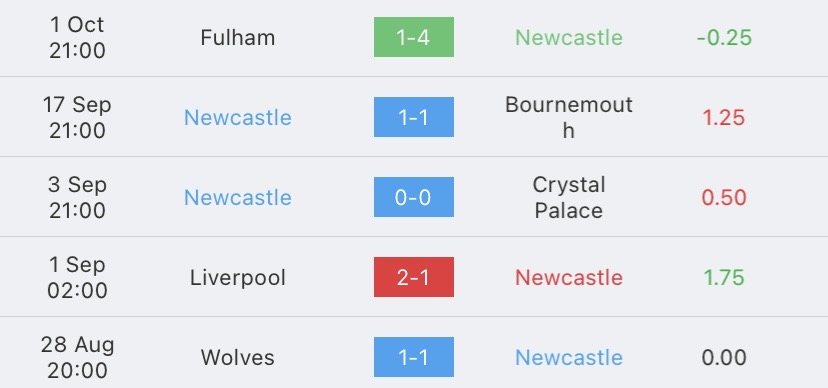The height and width of the screenshot is (388, 828).
Task: Click the green 1.75 handicap value
Action: pos(724,278)
